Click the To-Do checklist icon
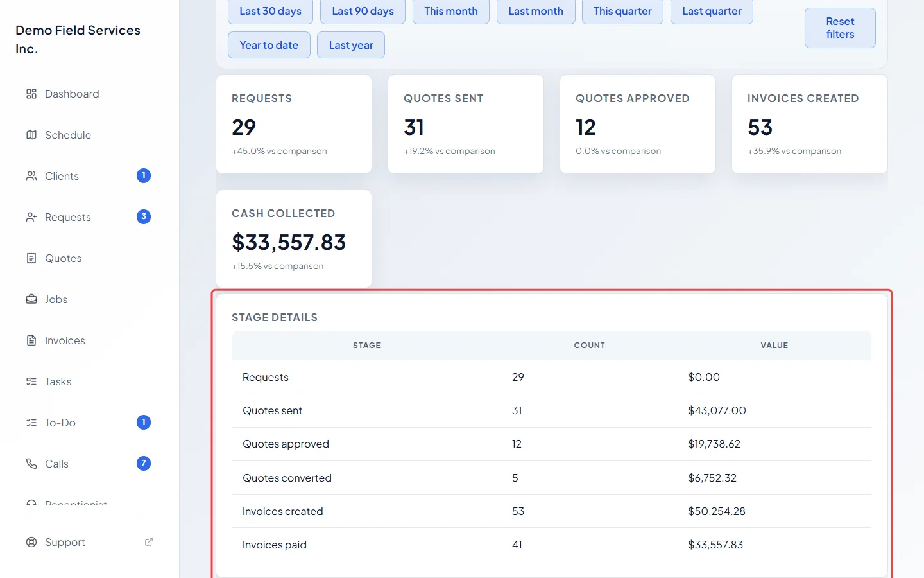This screenshot has width=924, height=578. click(x=31, y=423)
